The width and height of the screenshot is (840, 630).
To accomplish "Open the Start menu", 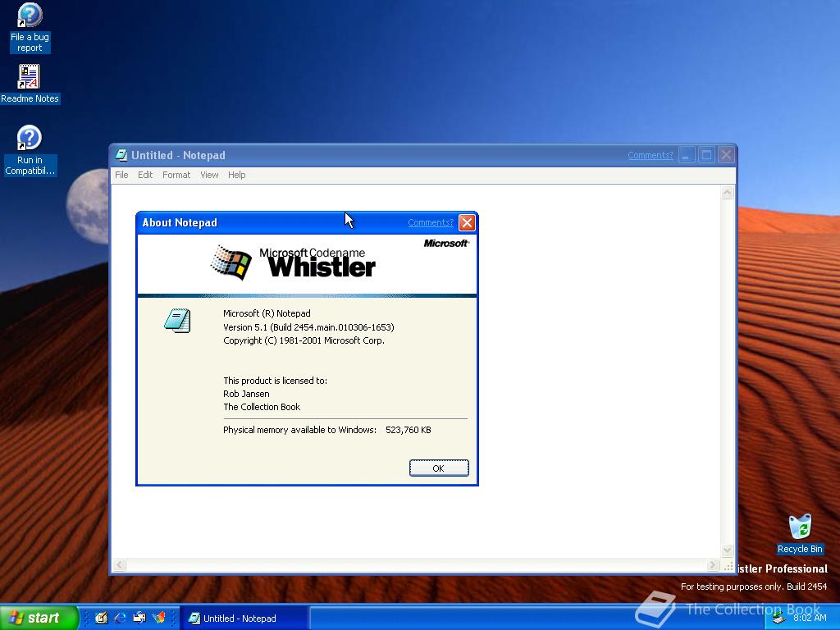I will coord(39,618).
